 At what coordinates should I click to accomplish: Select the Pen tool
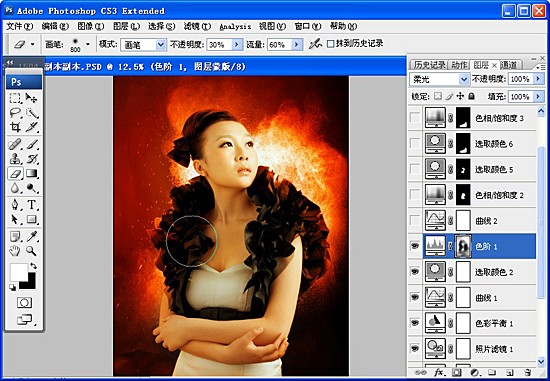(15, 205)
